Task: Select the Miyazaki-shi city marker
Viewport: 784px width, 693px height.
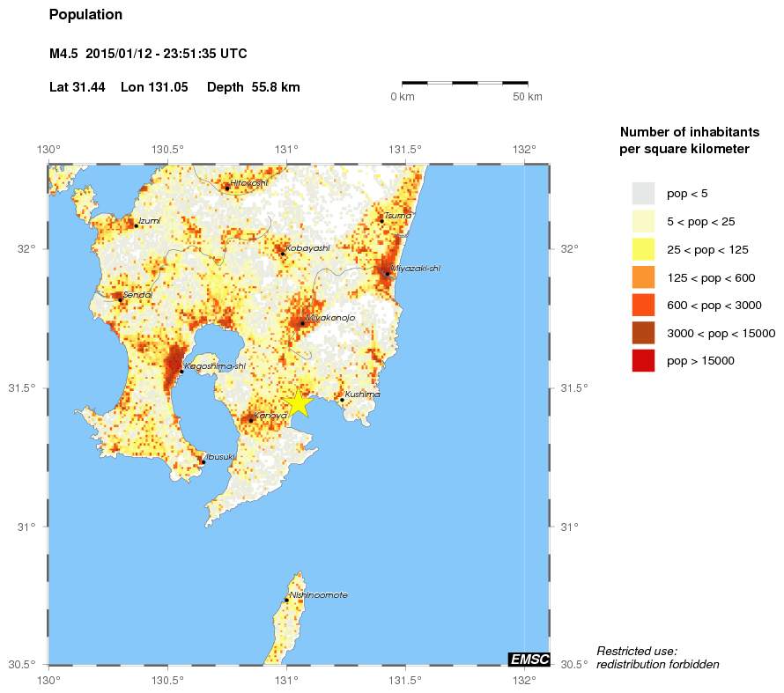Action: (x=386, y=272)
